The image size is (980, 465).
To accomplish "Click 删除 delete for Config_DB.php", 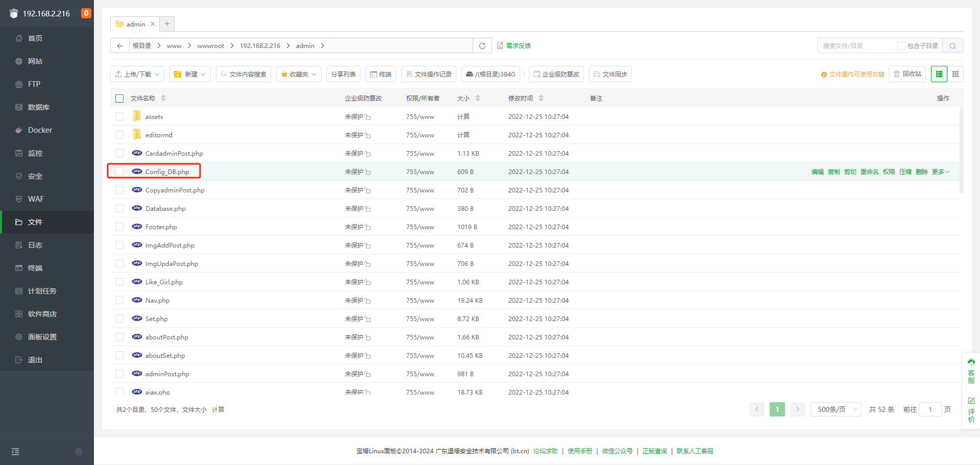I will 922,172.
